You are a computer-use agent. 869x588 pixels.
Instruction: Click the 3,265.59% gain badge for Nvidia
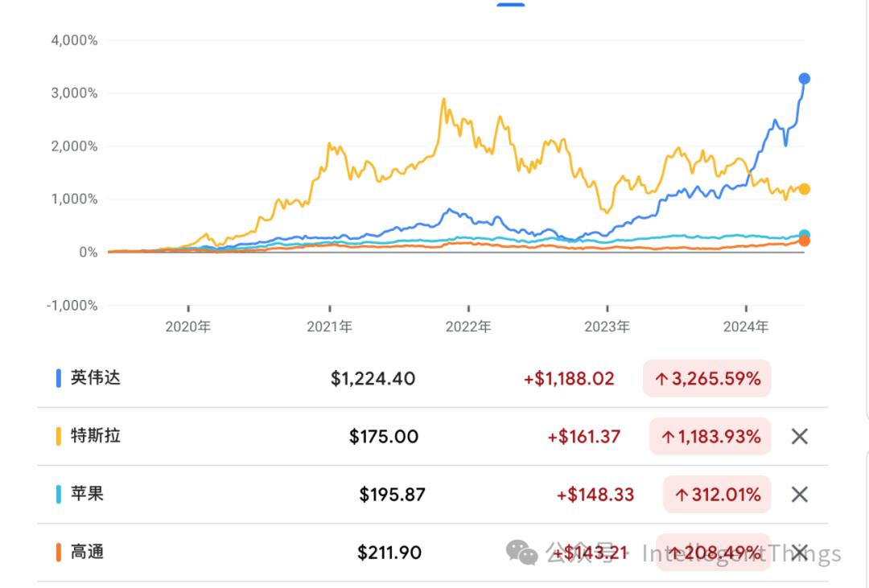point(706,378)
